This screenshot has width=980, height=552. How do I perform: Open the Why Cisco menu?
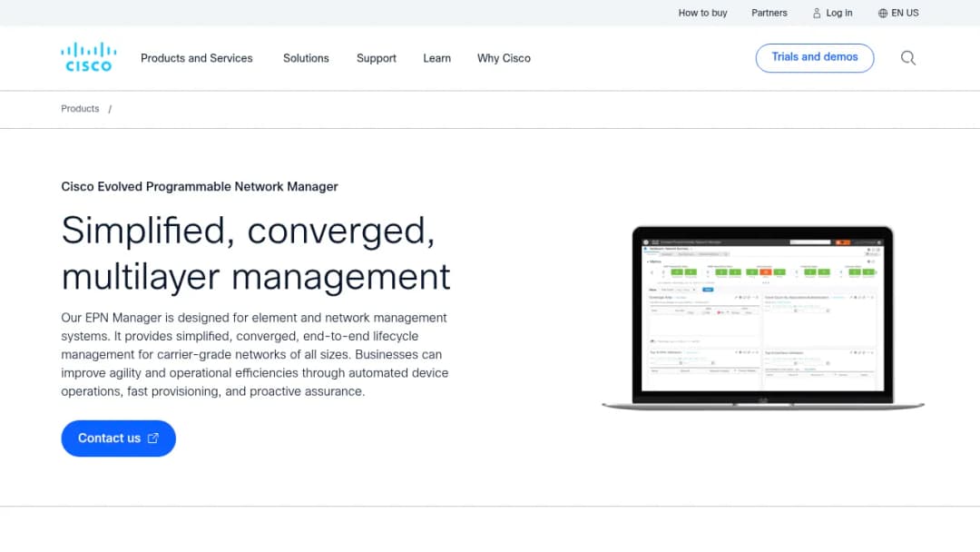click(x=504, y=58)
